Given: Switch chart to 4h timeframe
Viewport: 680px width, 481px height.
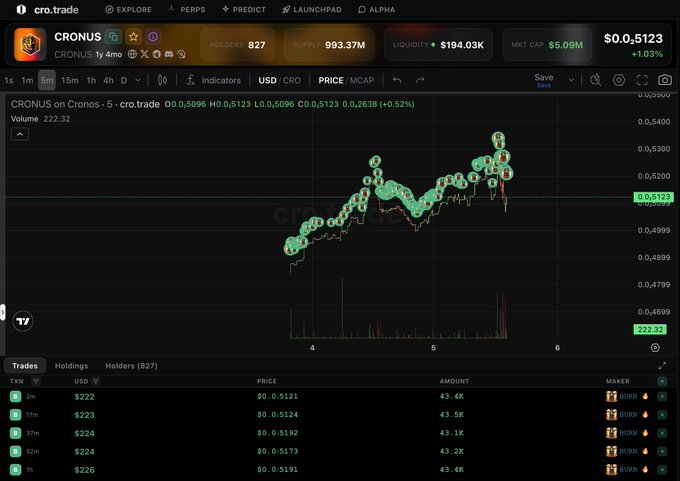Looking at the screenshot, I should pos(108,81).
